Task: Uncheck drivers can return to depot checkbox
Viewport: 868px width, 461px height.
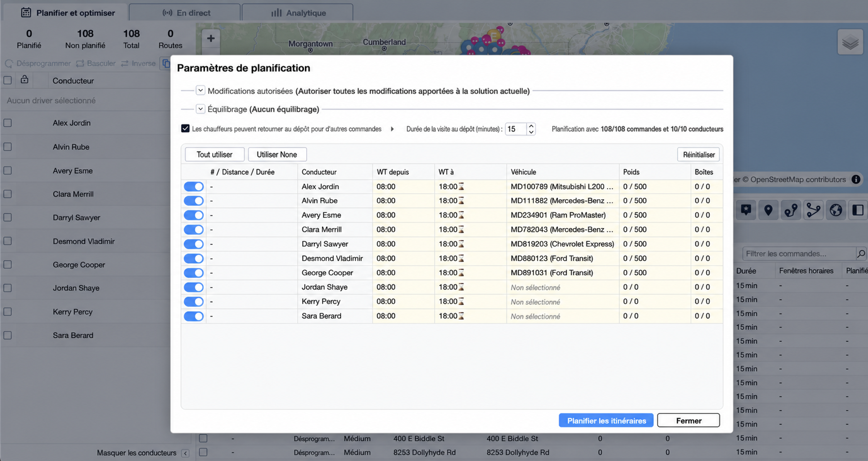Action: click(185, 129)
